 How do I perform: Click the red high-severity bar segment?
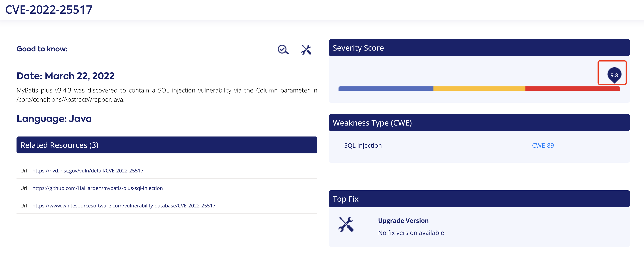(573, 88)
